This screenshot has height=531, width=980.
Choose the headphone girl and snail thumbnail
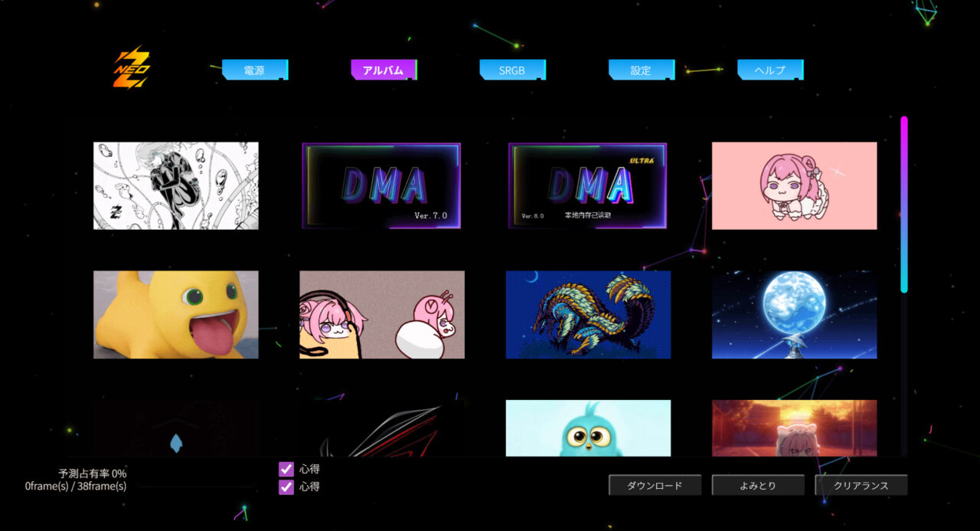381,314
